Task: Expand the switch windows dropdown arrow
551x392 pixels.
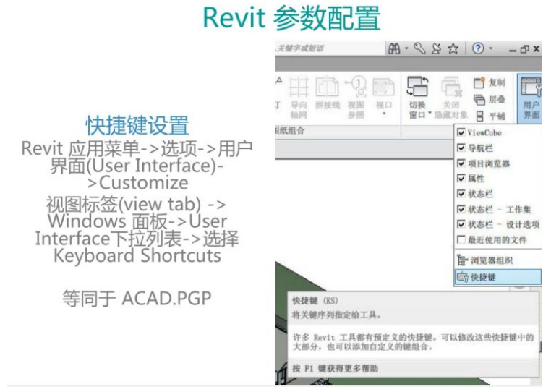Action: pyautogui.click(x=430, y=114)
